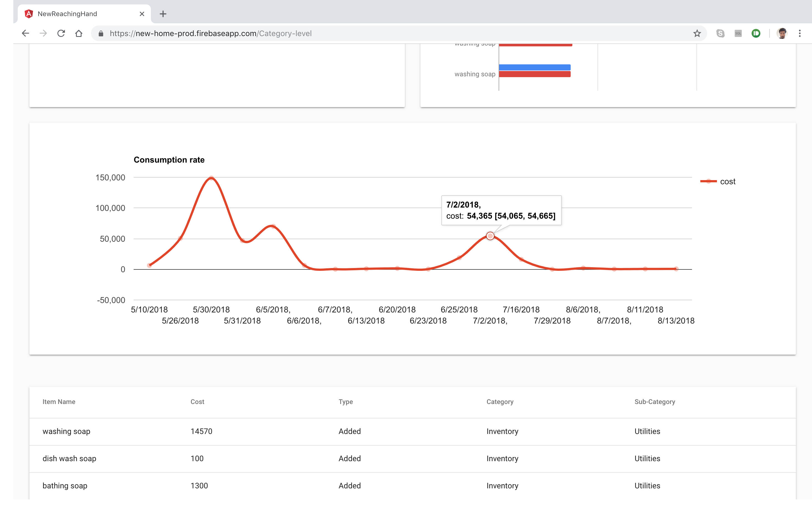Open Chrome's three-dot menu
The width and height of the screenshot is (812, 515).
(x=800, y=33)
